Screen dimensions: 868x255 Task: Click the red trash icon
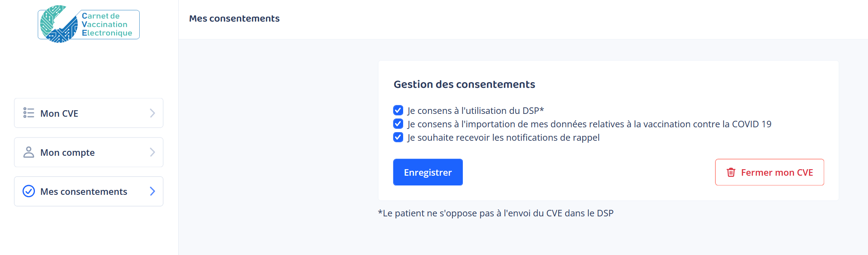(x=731, y=172)
